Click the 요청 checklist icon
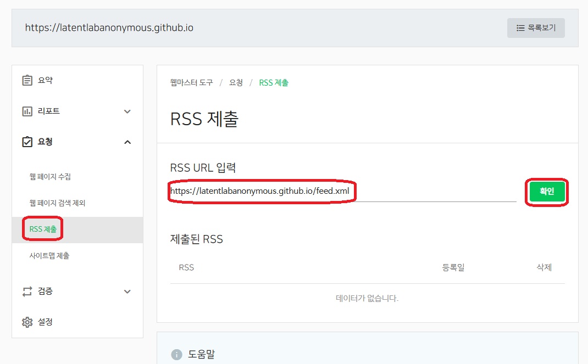Screen dimensions: 588x364 tap(29, 142)
